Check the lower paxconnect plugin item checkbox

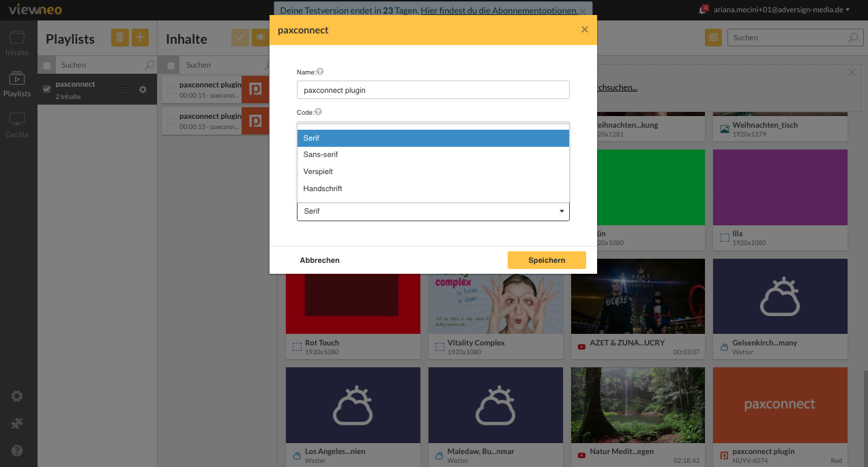pos(171,121)
